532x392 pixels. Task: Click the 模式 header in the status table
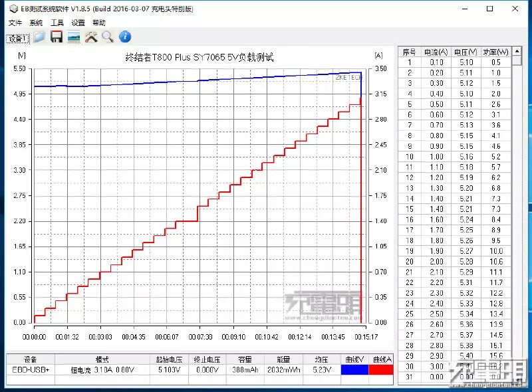[x=102, y=359]
